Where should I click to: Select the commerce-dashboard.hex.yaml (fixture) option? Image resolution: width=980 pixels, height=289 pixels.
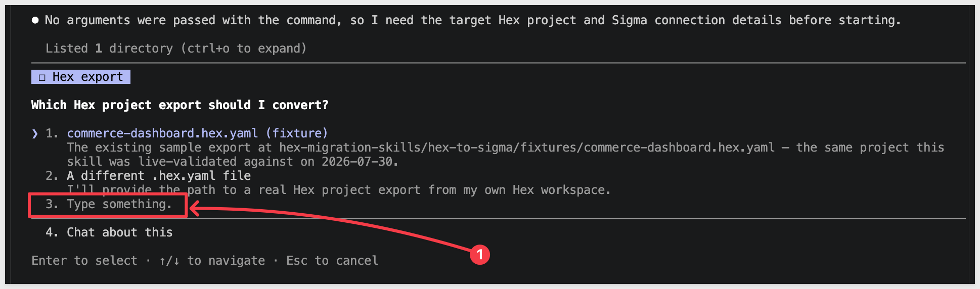[197, 133]
